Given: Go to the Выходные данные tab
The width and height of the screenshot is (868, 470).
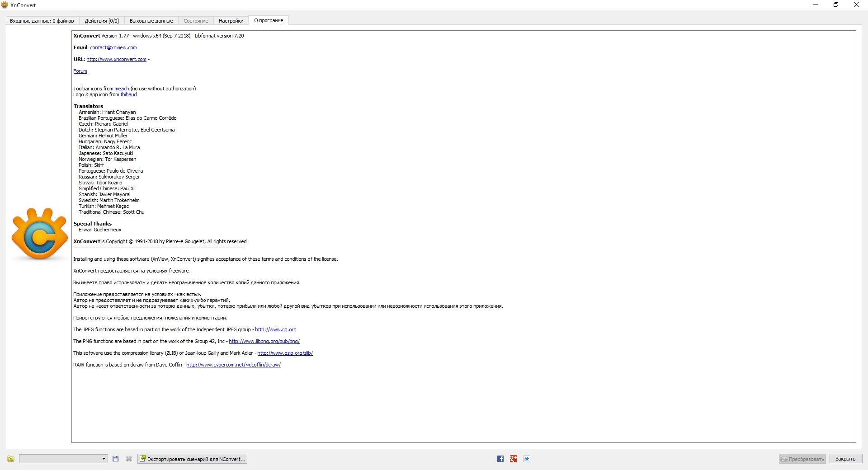Looking at the screenshot, I should pyautogui.click(x=151, y=21).
